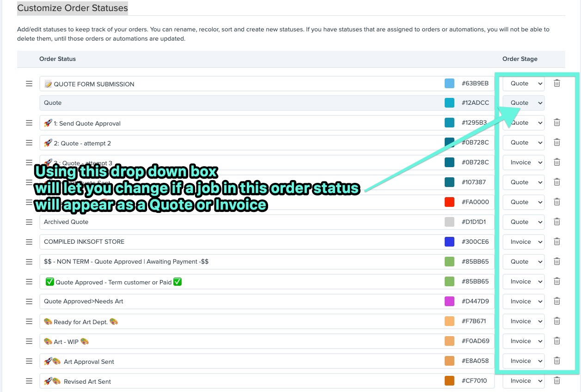581x392 pixels.
Task: Click trash icon for Quote Approved>Needs Art
Action: point(557,301)
